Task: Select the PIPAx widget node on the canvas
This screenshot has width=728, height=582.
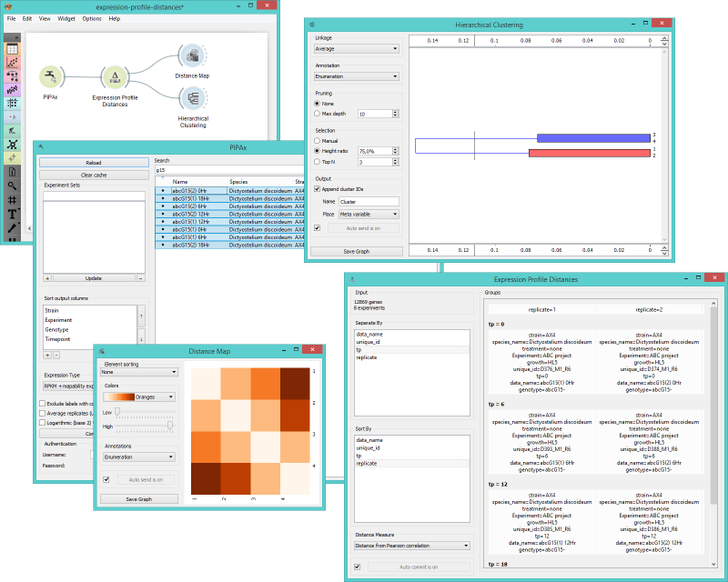Action: (50, 77)
